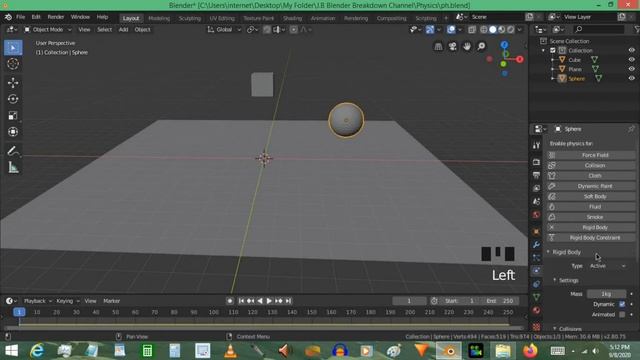The height and width of the screenshot is (360, 640).
Task: Select the Annotate tool
Action: [x=13, y=151]
